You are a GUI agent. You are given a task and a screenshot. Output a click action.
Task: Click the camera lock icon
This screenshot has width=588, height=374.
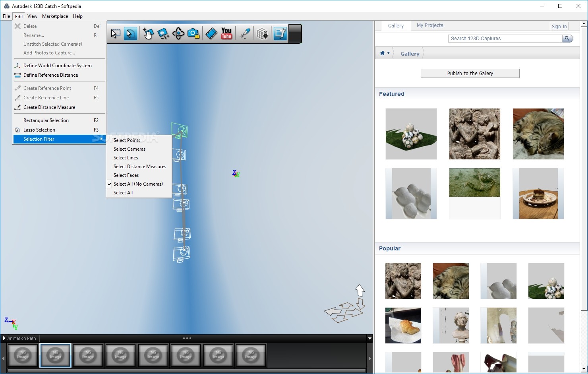pyautogui.click(x=193, y=34)
